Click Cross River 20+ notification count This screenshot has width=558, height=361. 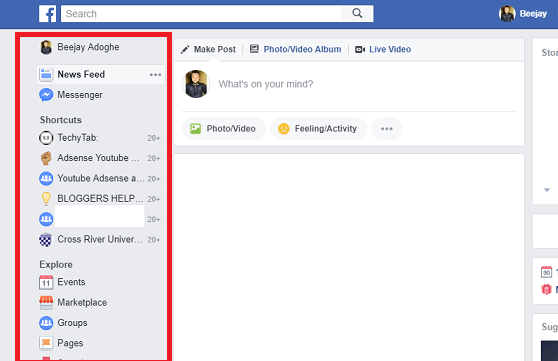pyautogui.click(x=154, y=240)
